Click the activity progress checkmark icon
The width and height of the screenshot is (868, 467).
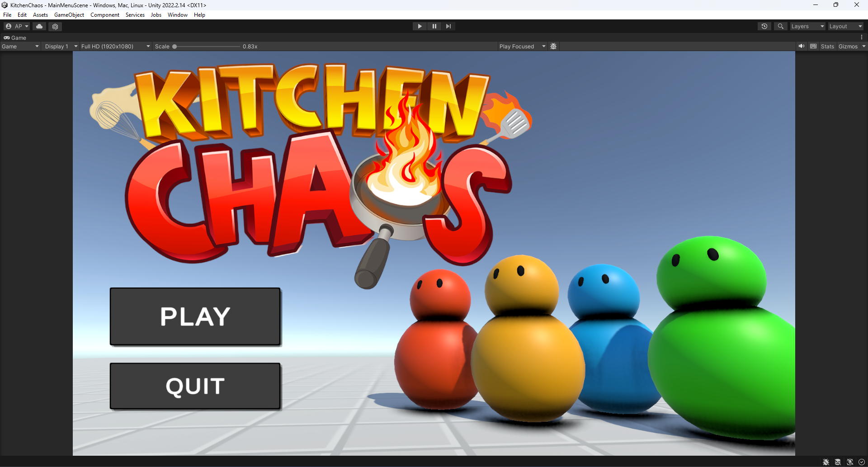click(x=862, y=462)
